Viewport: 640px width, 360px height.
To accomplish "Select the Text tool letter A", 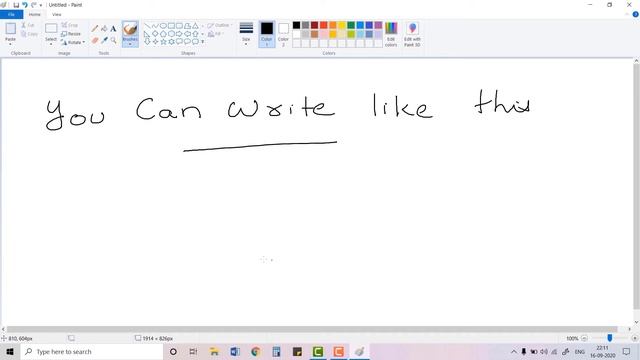I will [x=113, y=29].
